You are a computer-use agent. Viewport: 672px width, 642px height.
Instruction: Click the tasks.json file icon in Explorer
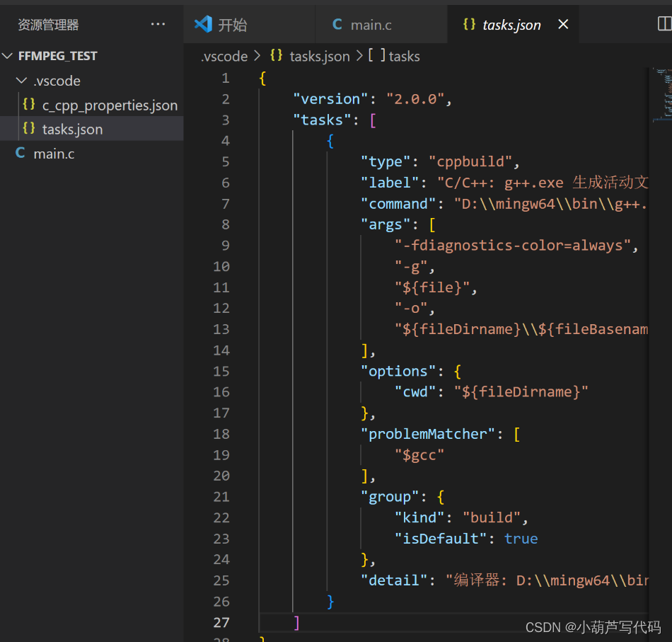coord(28,128)
